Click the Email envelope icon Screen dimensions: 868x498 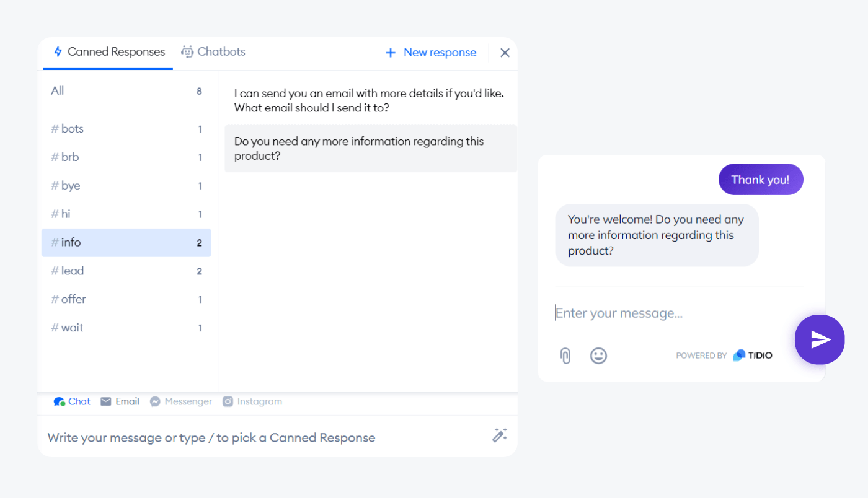(106, 401)
